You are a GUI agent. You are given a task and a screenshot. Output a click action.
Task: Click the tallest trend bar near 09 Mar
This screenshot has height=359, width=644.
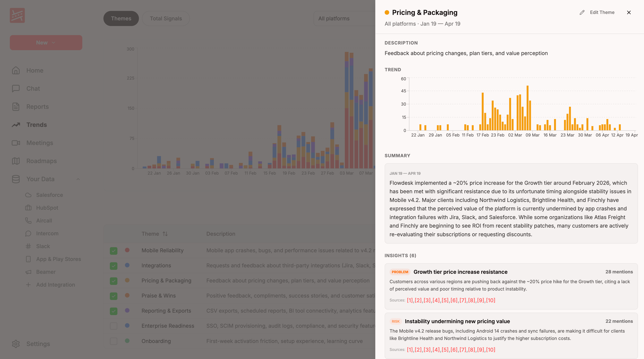[x=528, y=108]
